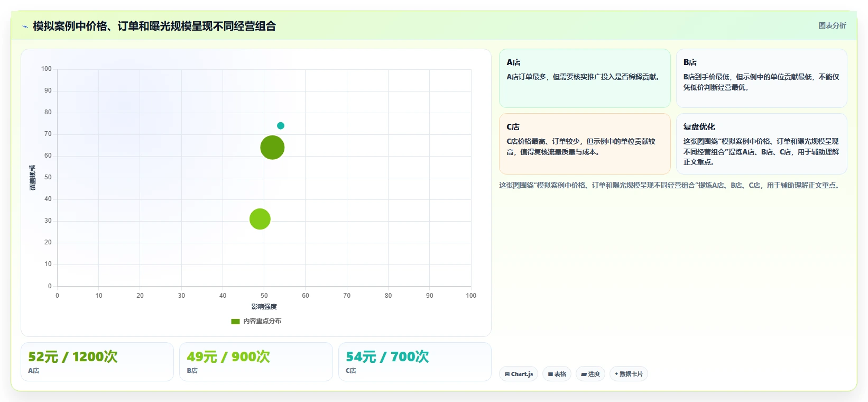Select the Chart.js tag
This screenshot has height=402, width=868.
(519, 374)
